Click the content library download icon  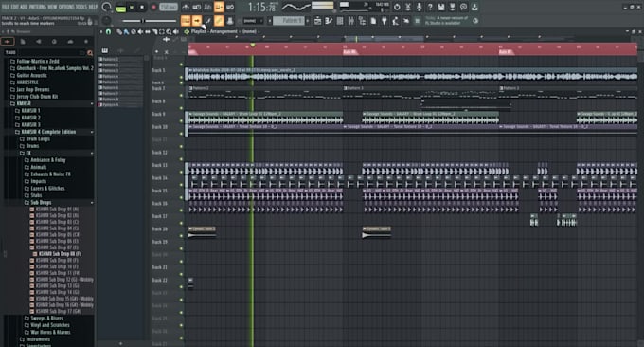pyautogui.click(x=474, y=7)
